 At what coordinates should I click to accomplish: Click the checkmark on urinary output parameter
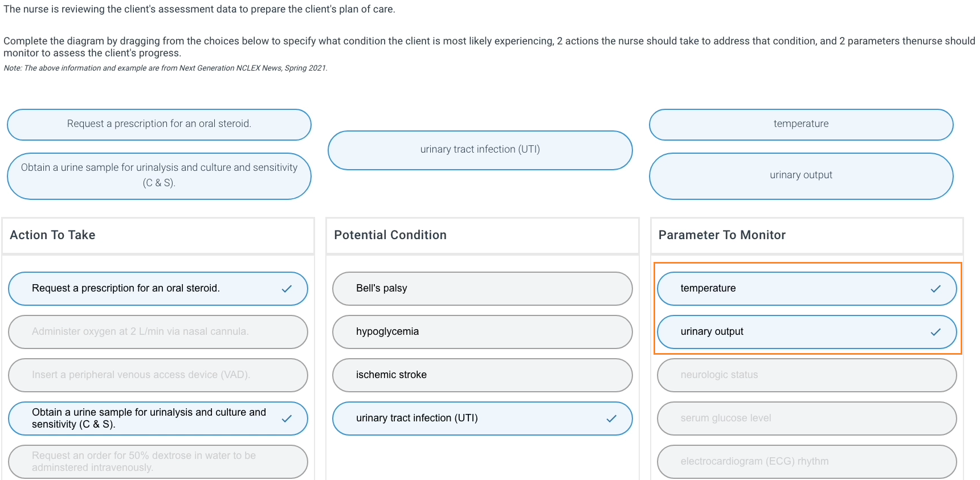[935, 331]
